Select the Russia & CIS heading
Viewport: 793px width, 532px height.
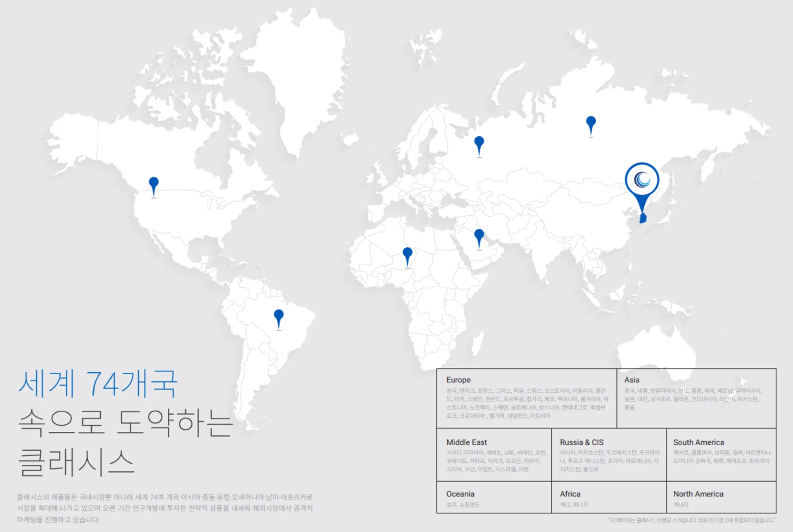(582, 442)
